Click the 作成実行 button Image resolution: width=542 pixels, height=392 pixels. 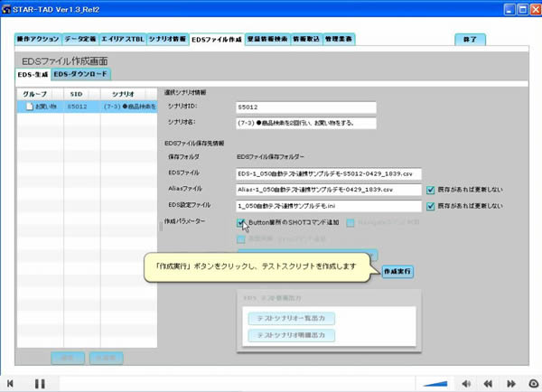pos(397,271)
